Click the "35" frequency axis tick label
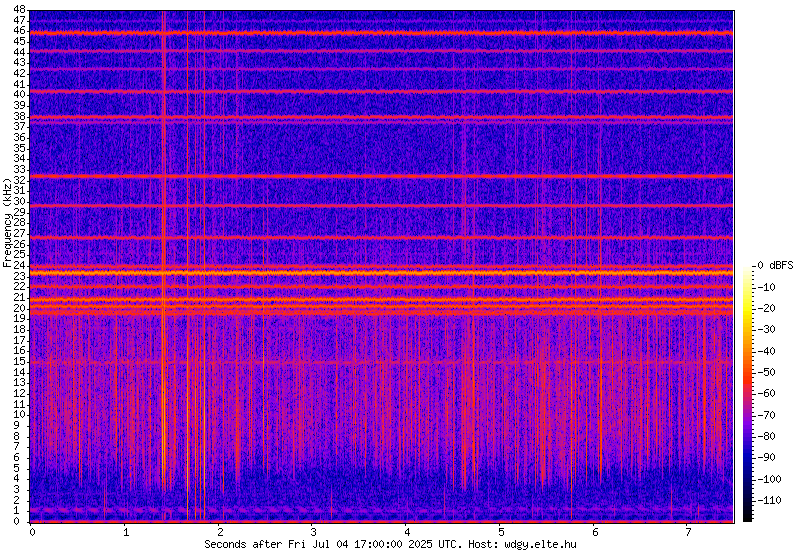800x552 pixels. point(19,148)
